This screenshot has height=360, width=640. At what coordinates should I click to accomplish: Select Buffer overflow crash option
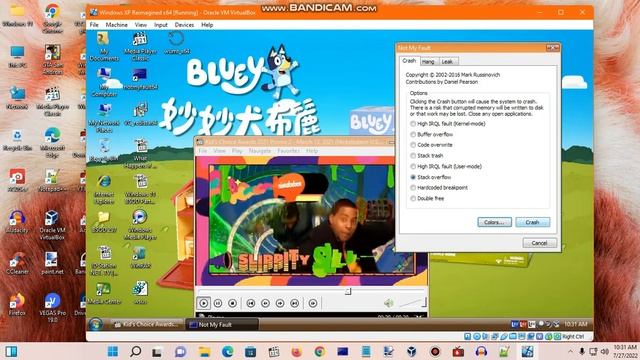432,134
